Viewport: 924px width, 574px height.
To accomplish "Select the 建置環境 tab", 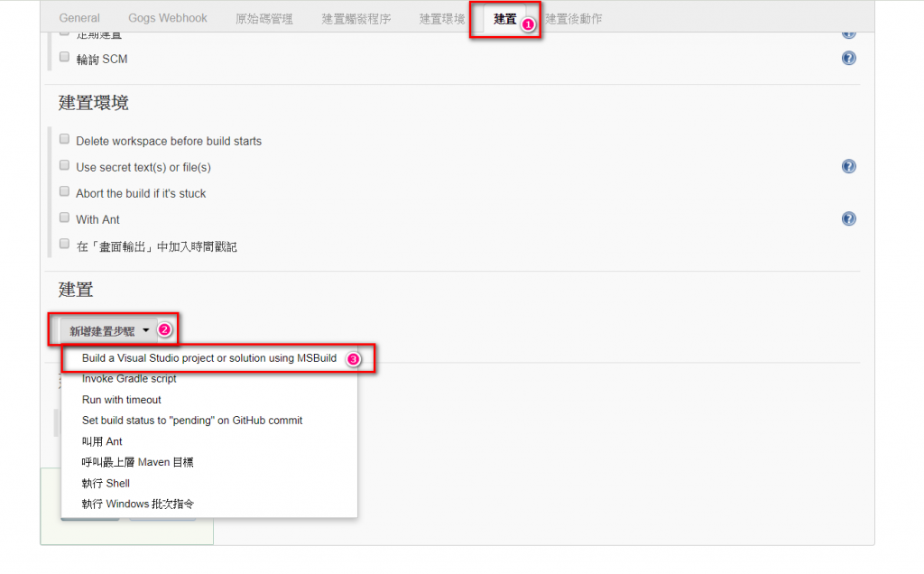I will coord(442,19).
